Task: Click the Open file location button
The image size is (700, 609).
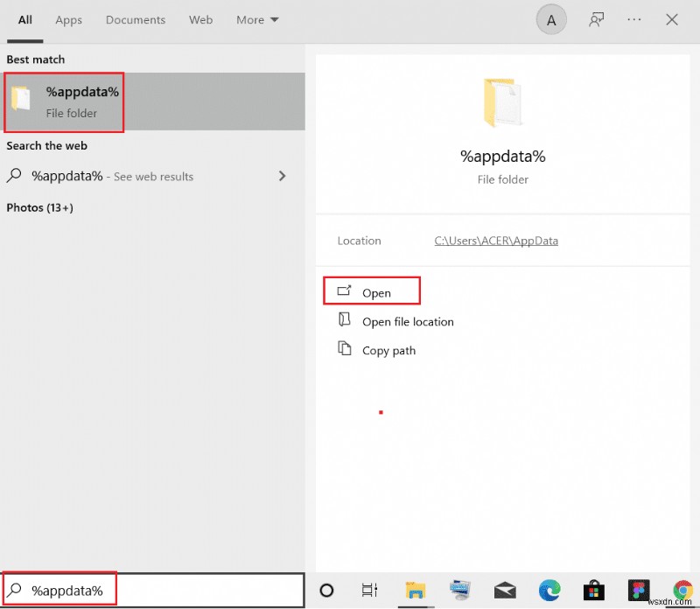Action: click(x=408, y=321)
